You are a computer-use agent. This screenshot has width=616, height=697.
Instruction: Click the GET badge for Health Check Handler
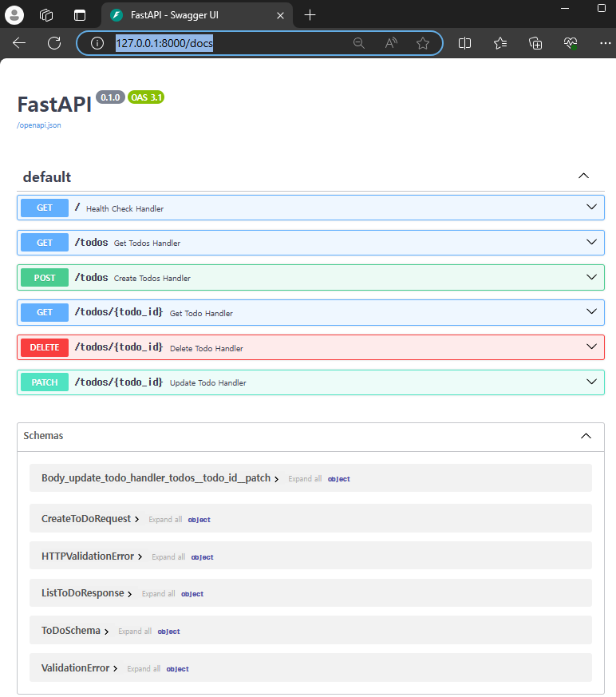click(x=45, y=208)
